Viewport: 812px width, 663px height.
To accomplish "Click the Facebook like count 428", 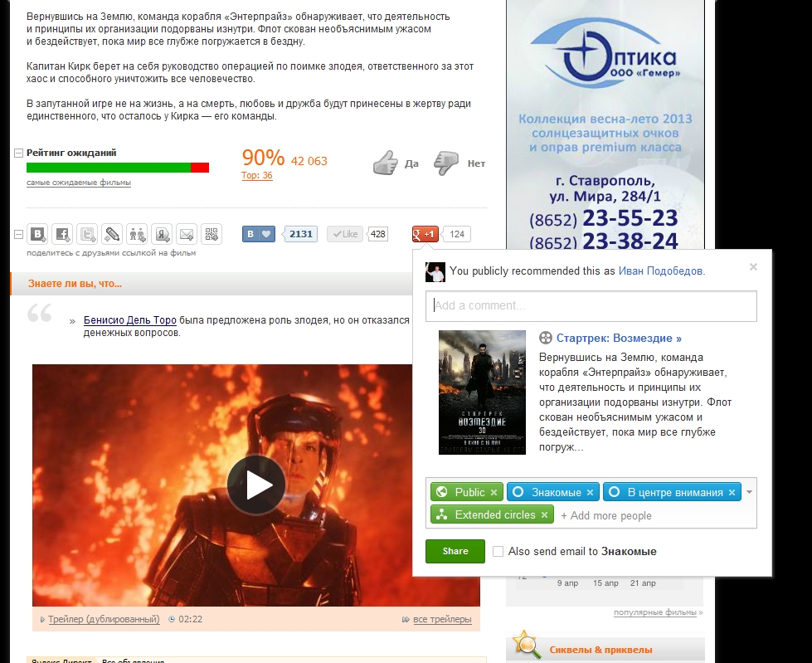I will 377,234.
